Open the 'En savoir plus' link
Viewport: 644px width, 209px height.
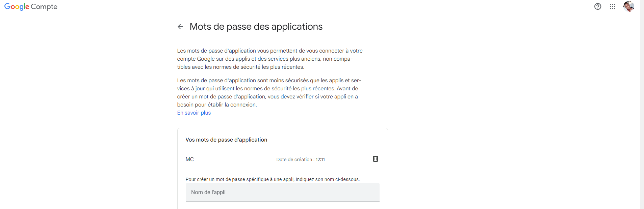point(194,113)
